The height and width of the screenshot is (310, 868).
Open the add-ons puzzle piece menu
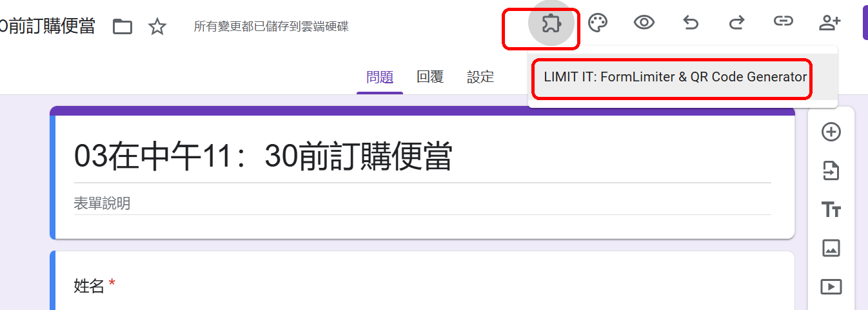[x=551, y=24]
